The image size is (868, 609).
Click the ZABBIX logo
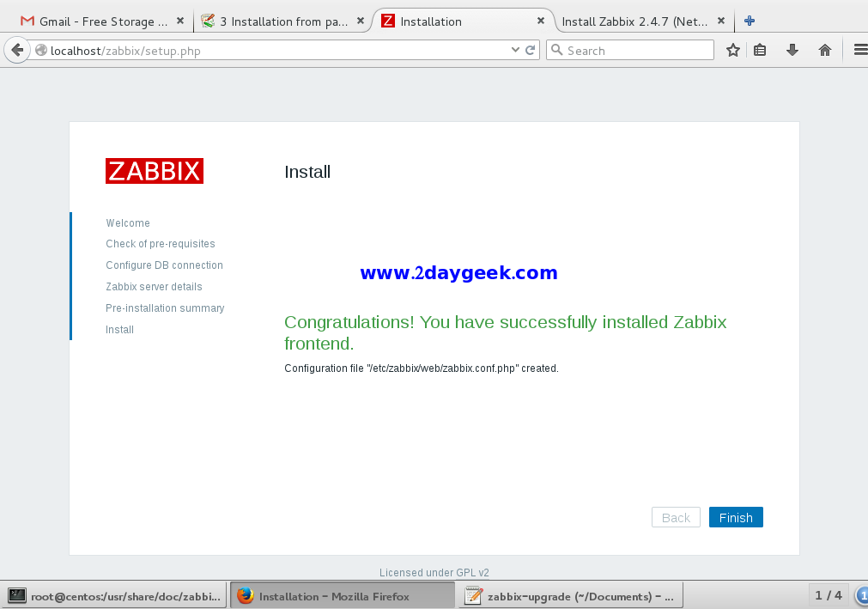click(155, 171)
